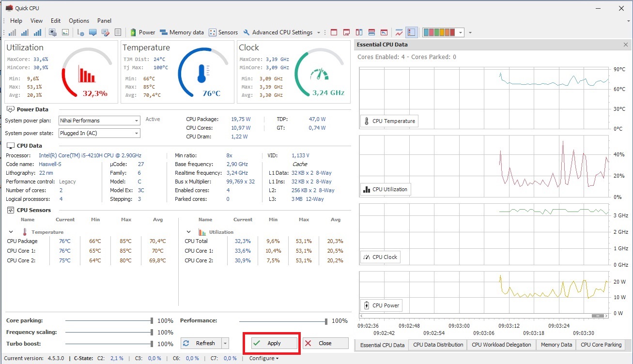Viewport: 633px width, 364px height.
Task: Open Memory data from the toolbar
Action: pyautogui.click(x=182, y=32)
